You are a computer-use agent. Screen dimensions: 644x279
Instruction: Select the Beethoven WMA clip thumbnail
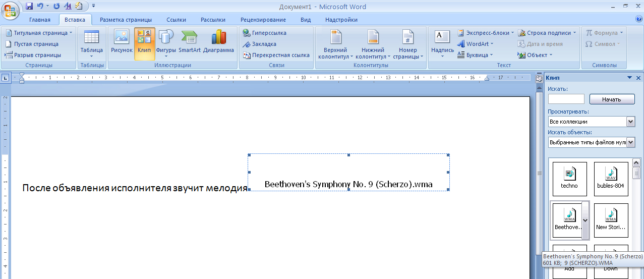click(566, 220)
